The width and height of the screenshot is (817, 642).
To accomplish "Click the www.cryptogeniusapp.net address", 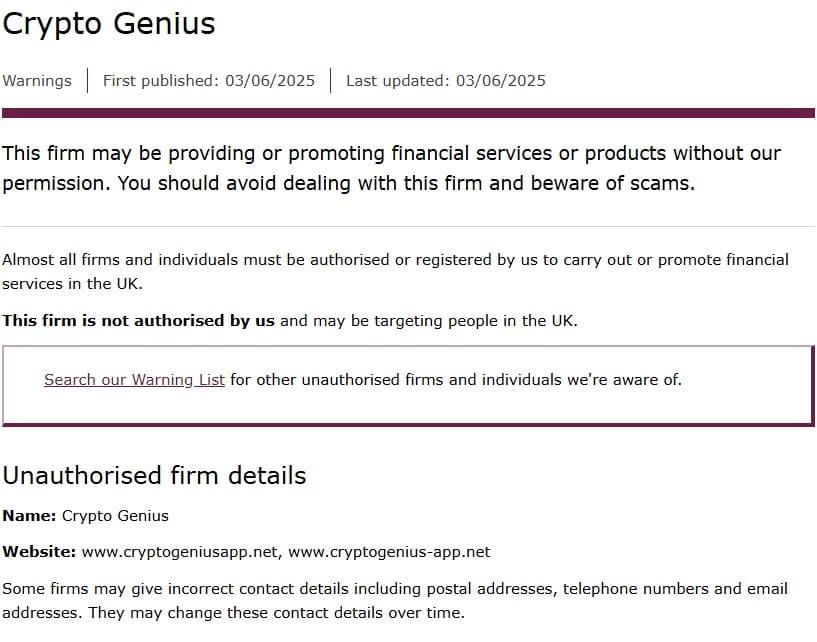I will (179, 552).
